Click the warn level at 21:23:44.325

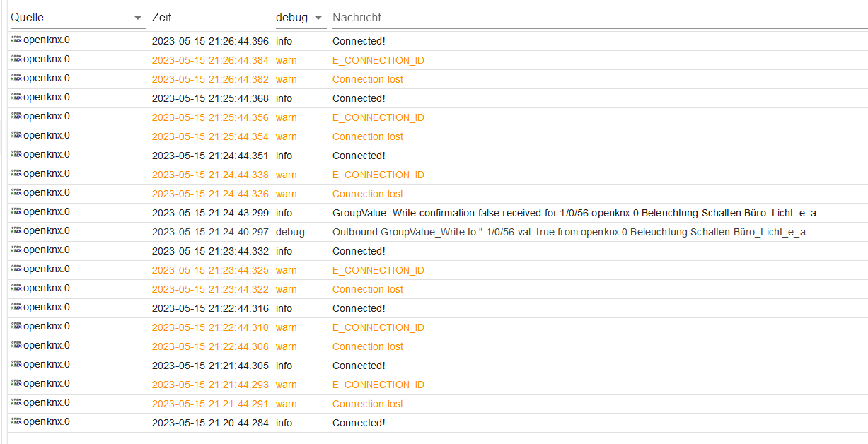[x=287, y=270]
